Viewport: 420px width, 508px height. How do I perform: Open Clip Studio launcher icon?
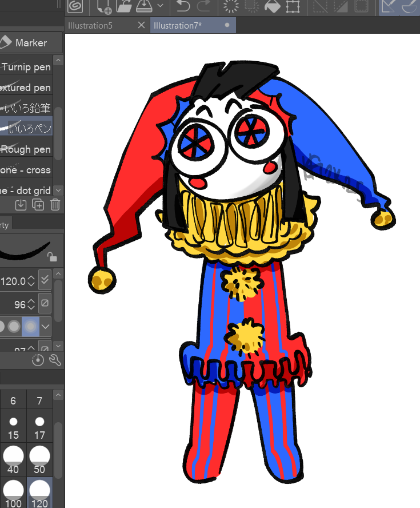coord(75,6)
